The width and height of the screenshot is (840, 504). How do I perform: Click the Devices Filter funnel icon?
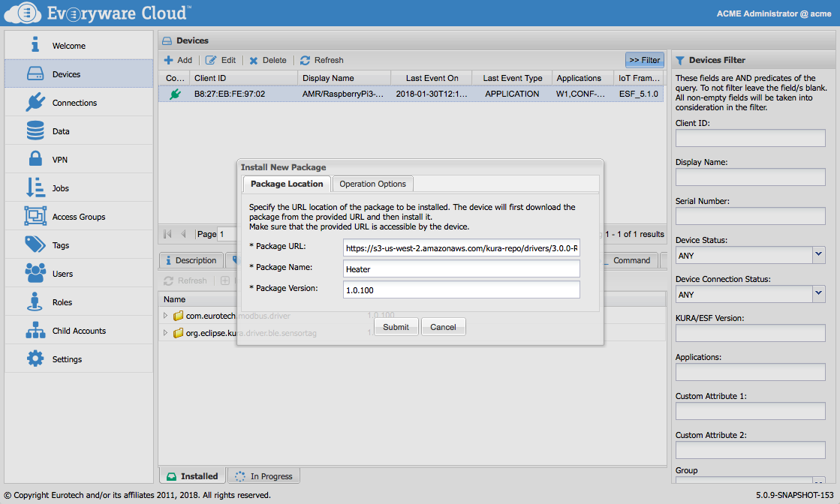(680, 61)
